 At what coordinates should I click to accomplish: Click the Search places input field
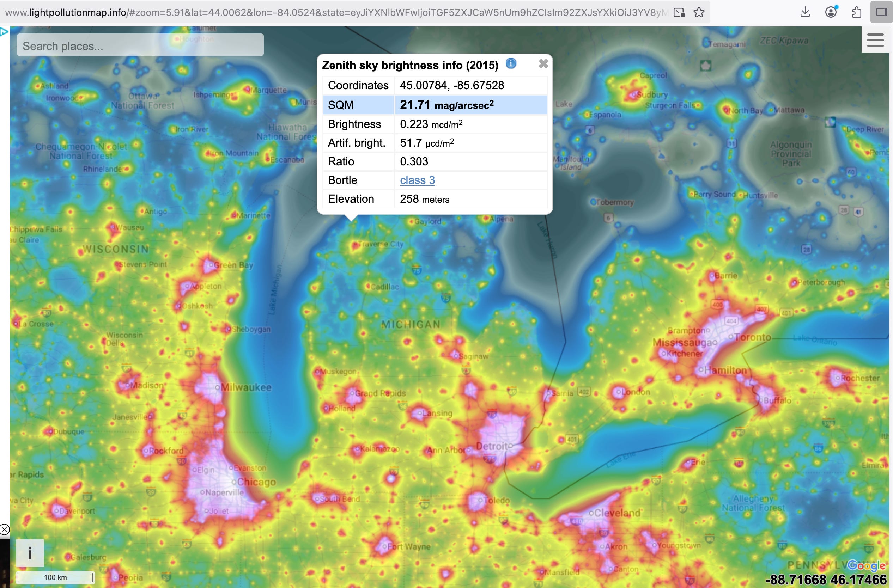(x=140, y=46)
